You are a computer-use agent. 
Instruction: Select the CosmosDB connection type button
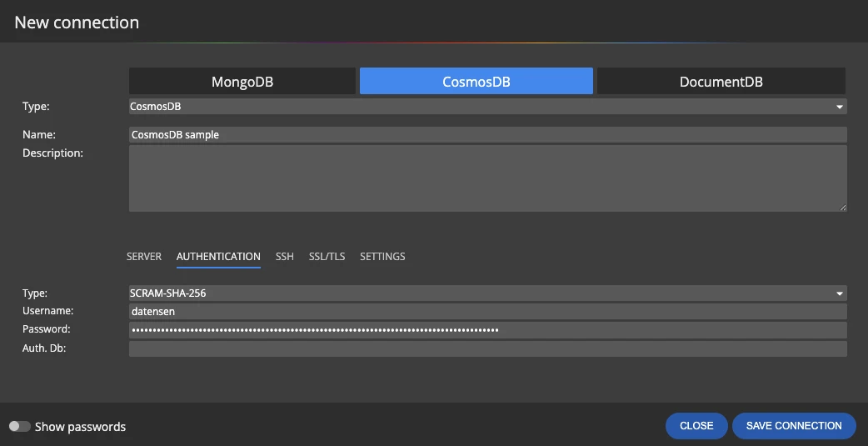coord(476,82)
